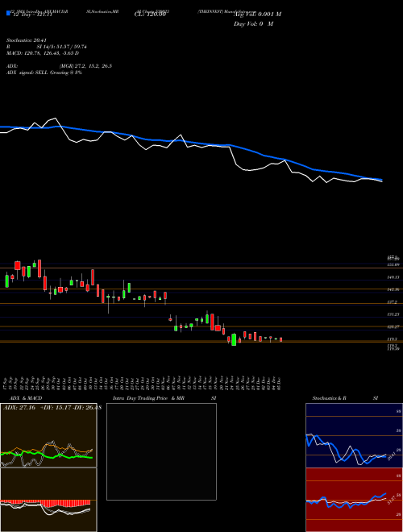Select the 'Intra Day Trading Price & MR SI' title
The height and width of the screenshot is (532, 403).
[x=164, y=398]
